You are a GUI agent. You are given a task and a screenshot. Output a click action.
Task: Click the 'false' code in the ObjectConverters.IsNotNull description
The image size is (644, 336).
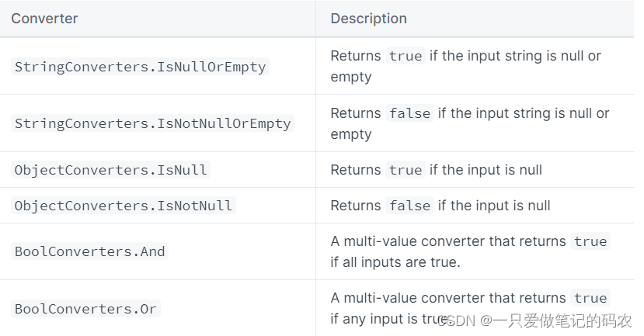click(409, 206)
